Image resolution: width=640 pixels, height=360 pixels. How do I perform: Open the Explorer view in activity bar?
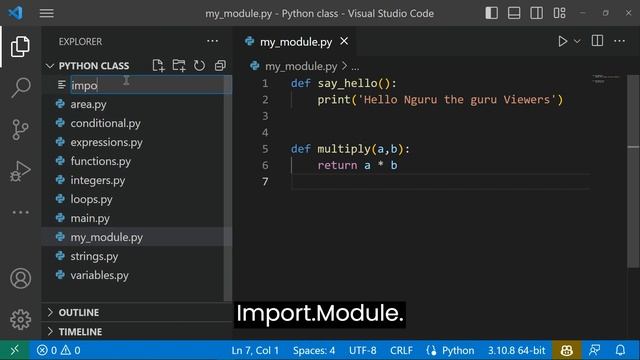[20, 46]
